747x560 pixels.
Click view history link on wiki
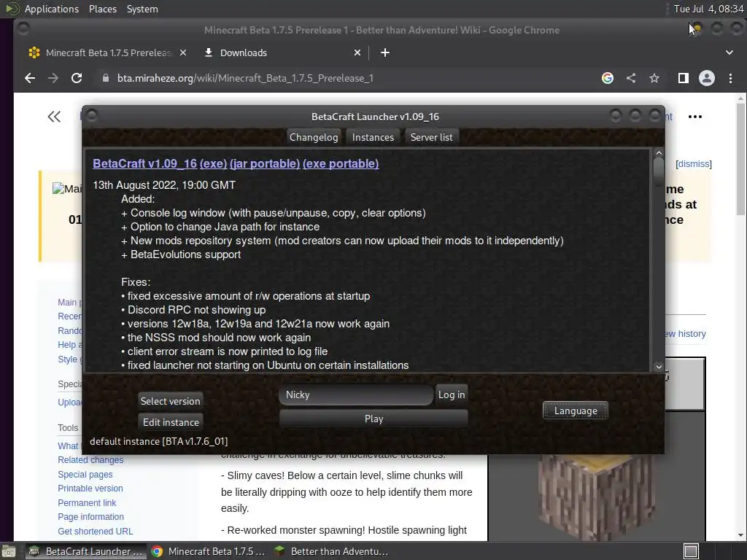coord(685,334)
